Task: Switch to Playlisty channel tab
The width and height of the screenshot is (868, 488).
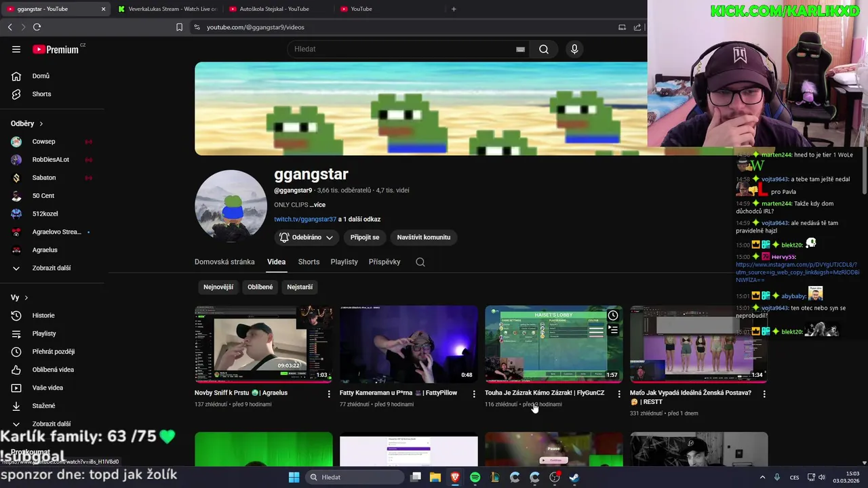Action: click(x=344, y=262)
